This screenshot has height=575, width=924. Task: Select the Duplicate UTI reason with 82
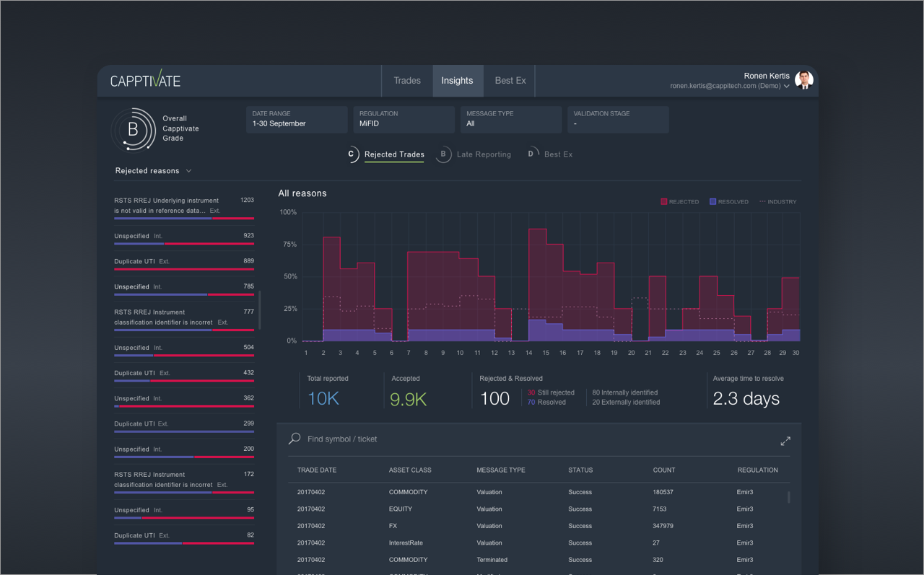click(x=184, y=537)
